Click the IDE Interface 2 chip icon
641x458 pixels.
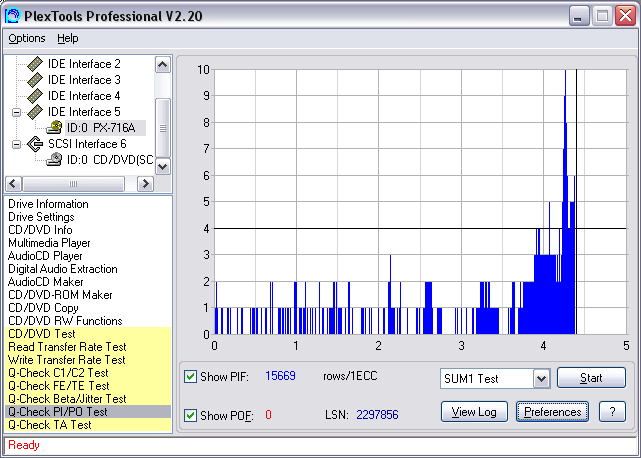[x=35, y=64]
